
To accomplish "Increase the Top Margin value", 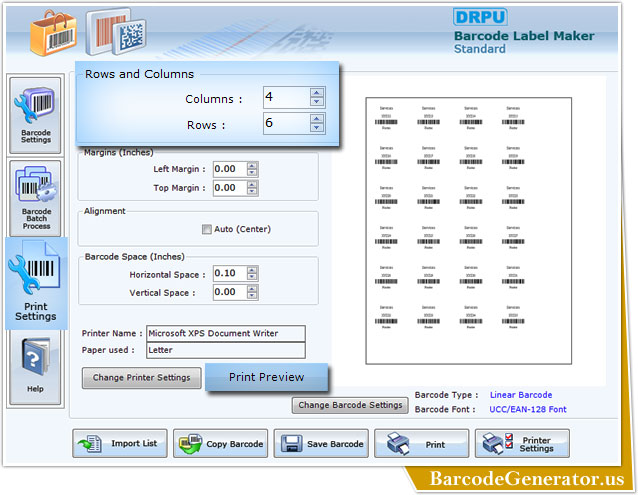I will (252, 184).
